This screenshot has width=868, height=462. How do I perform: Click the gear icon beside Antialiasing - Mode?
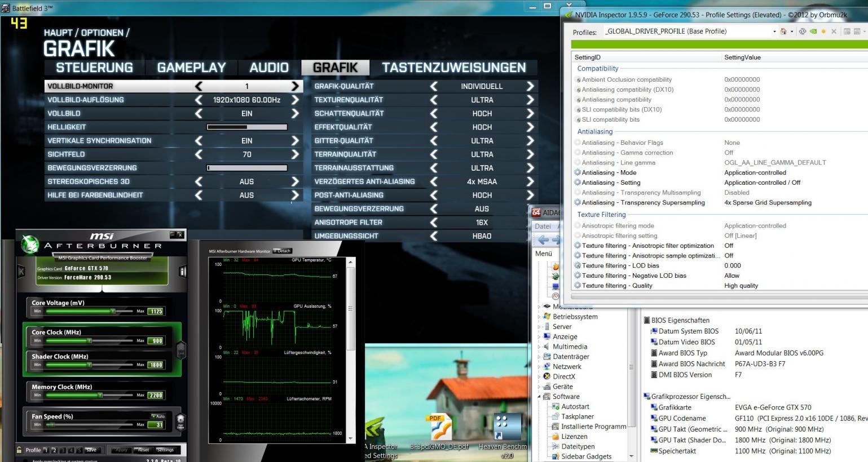[x=578, y=172]
